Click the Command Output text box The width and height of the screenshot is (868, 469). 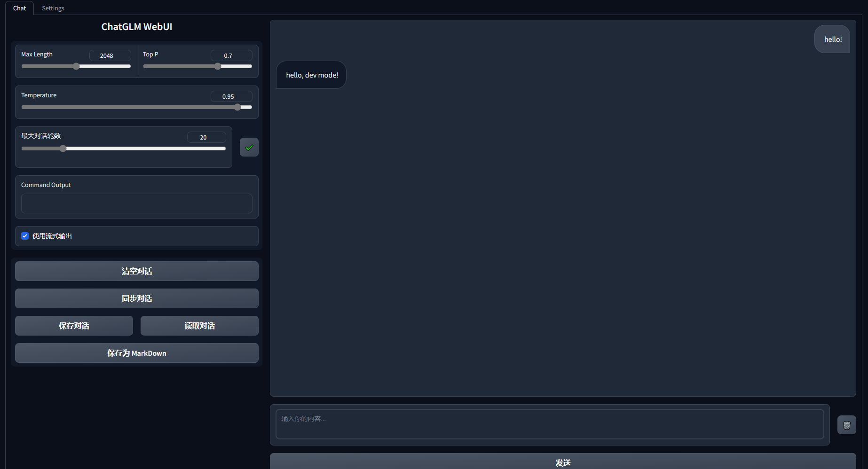(x=137, y=203)
